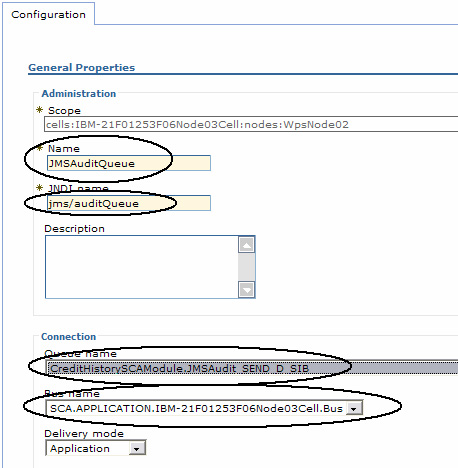Click the Scope read-only field

(x=251, y=124)
